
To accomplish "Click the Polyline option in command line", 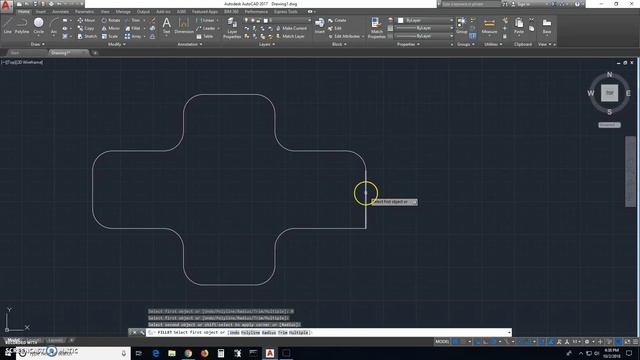I will pos(250,333).
